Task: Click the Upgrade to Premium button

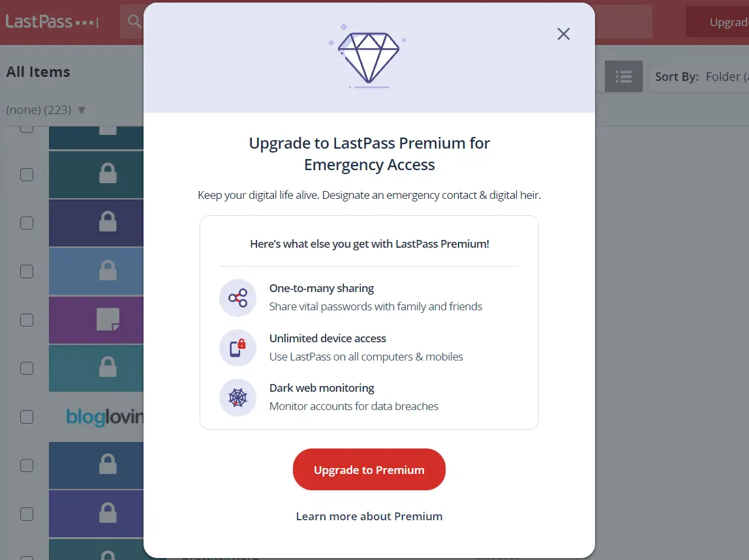Action: 369,469
